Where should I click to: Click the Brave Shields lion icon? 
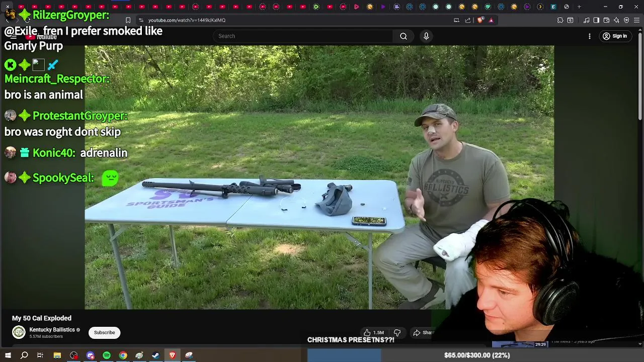[x=480, y=20]
